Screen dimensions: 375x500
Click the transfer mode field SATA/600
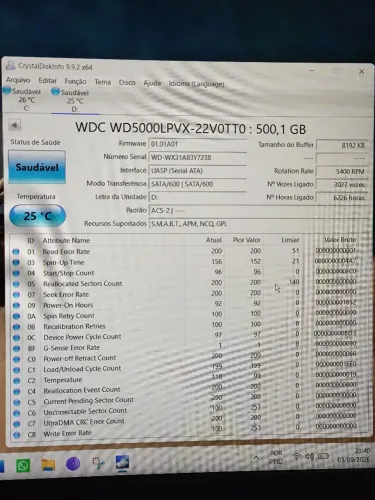[197, 184]
